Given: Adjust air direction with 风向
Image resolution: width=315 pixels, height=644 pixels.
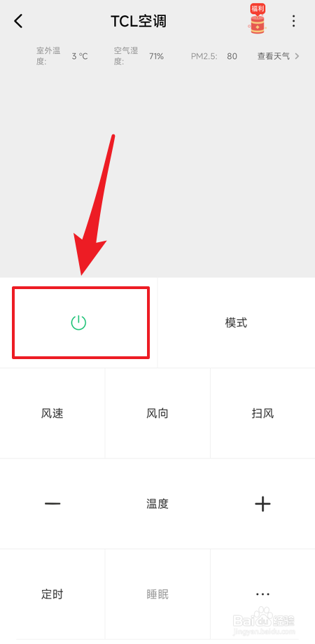Looking at the screenshot, I should coord(157,413).
